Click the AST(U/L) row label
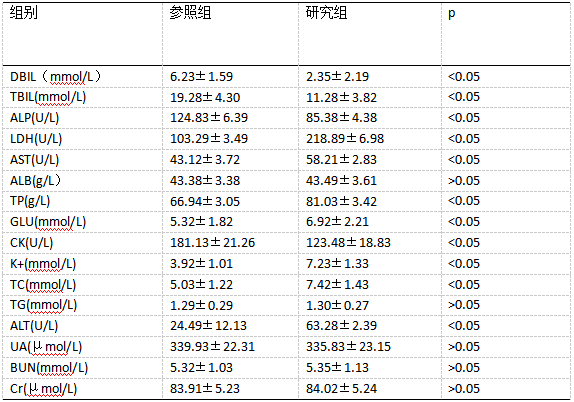Viewport: 574px width, 402px height. coord(34,160)
